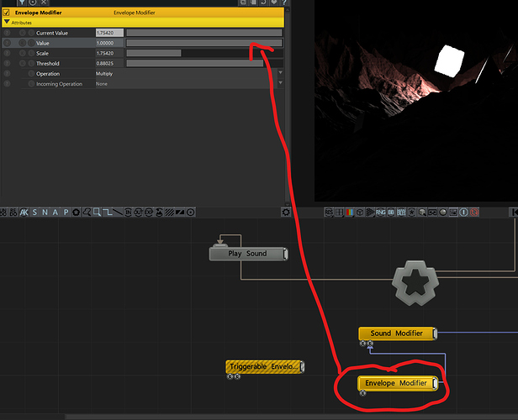Image resolution: width=518 pixels, height=420 pixels.
Task: Toggle keyframe button on Value row
Action: tap(23, 43)
